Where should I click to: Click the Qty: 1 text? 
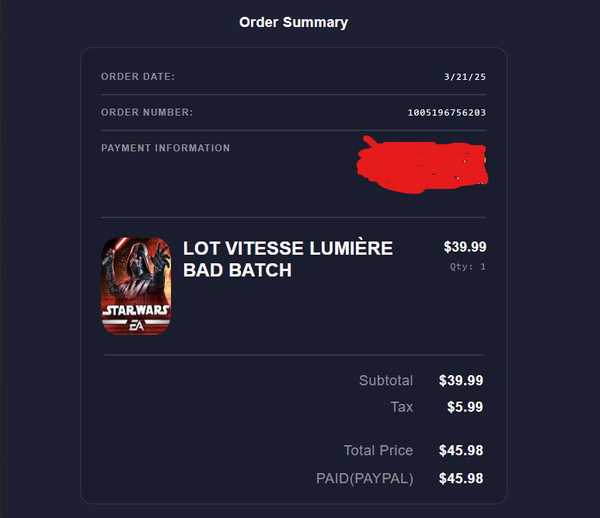(468, 267)
